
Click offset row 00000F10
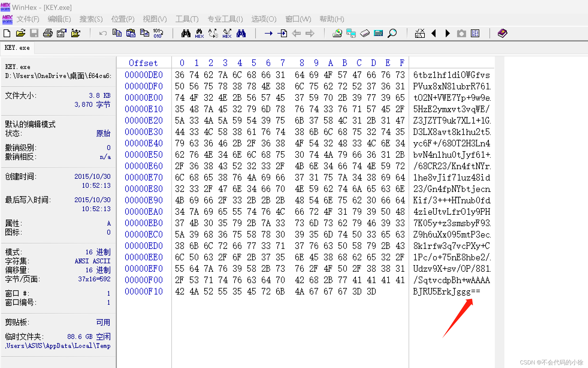click(x=143, y=291)
